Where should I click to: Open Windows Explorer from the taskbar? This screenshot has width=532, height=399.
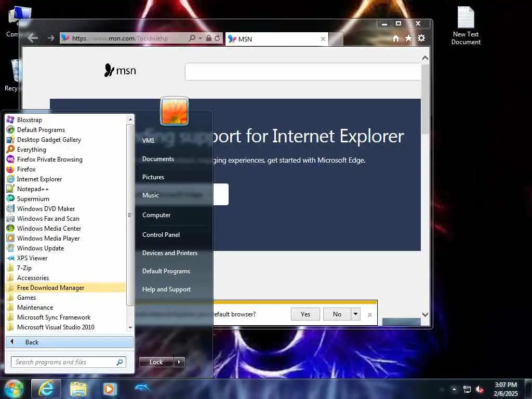[78, 389]
